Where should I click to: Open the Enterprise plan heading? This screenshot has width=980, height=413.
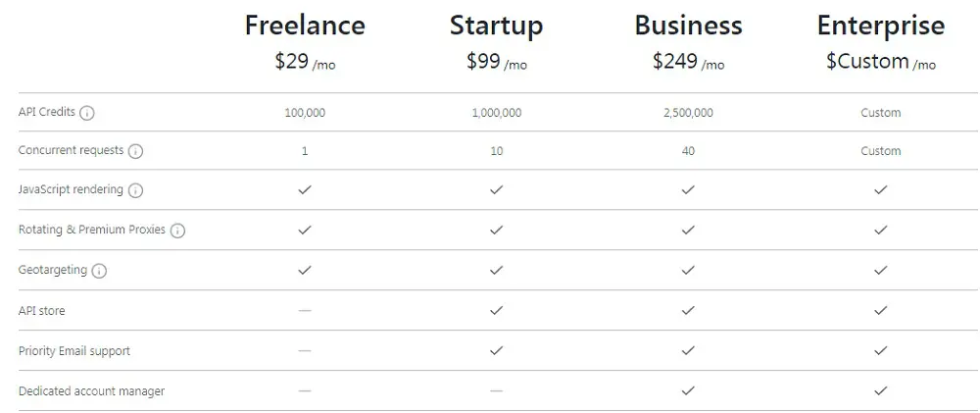pos(881,26)
